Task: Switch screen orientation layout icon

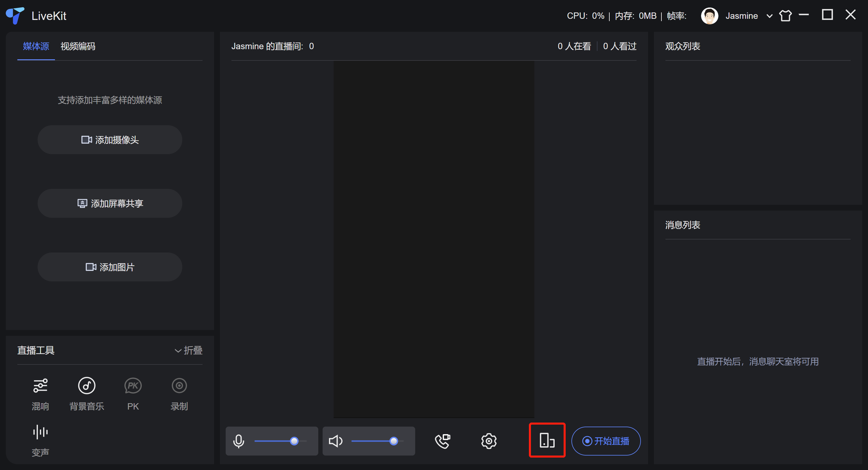Action: [x=547, y=440]
